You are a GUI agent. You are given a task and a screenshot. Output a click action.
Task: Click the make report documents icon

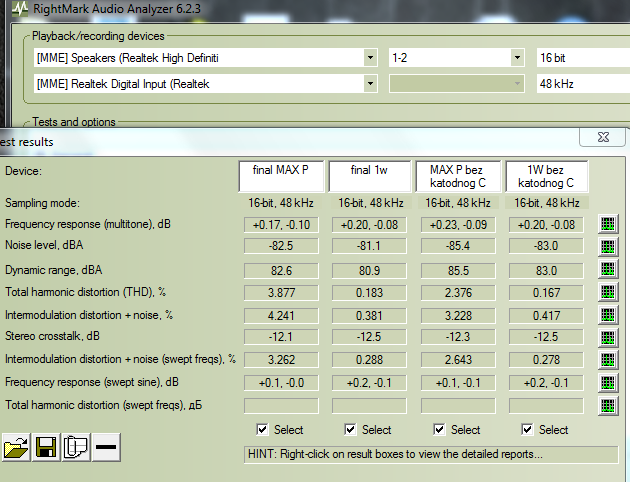pyautogui.click(x=76, y=447)
